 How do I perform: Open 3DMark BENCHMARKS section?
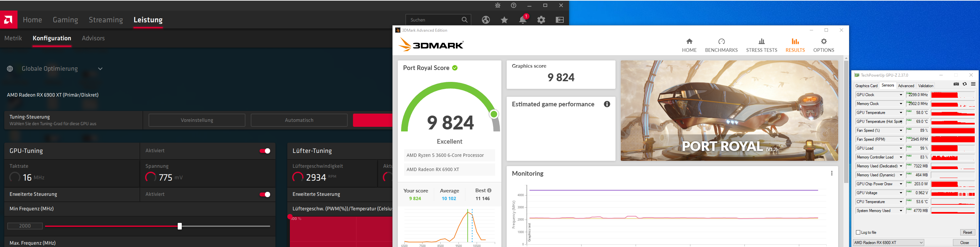pyautogui.click(x=721, y=45)
